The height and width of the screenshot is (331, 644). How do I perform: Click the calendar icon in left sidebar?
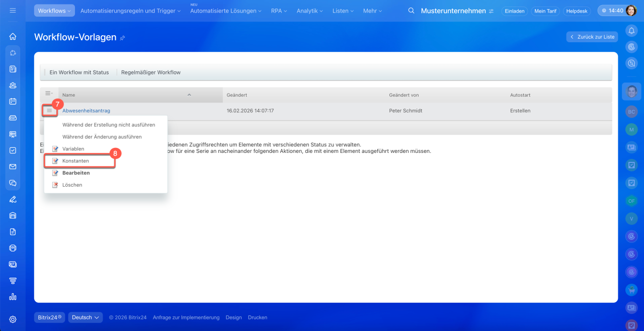tap(13, 101)
